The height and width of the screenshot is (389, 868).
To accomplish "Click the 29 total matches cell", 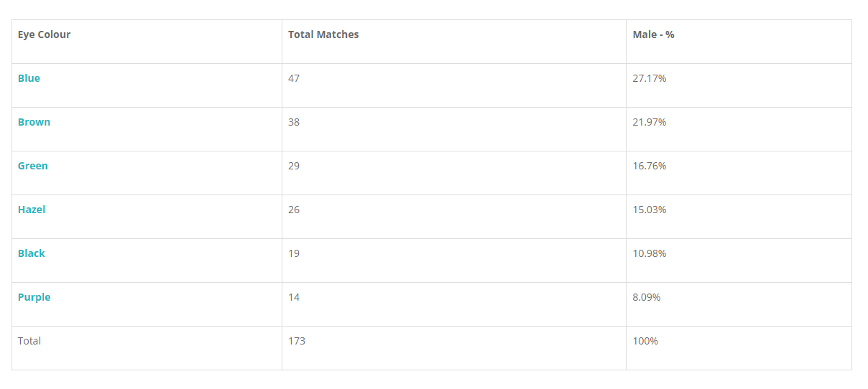I will [x=294, y=166].
